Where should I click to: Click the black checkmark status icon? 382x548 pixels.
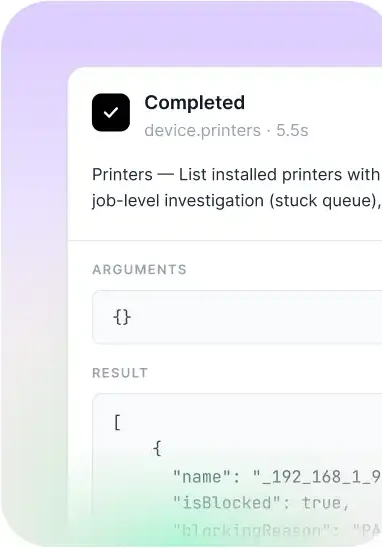pos(111,113)
